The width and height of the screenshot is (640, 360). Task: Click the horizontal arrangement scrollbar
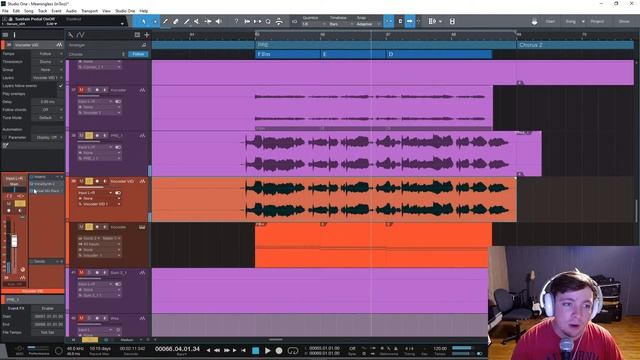[x=276, y=340]
